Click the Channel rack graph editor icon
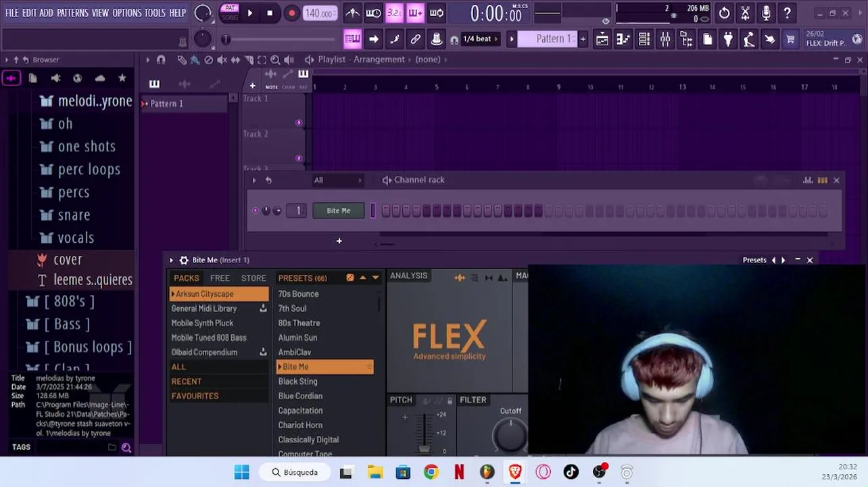 click(808, 180)
